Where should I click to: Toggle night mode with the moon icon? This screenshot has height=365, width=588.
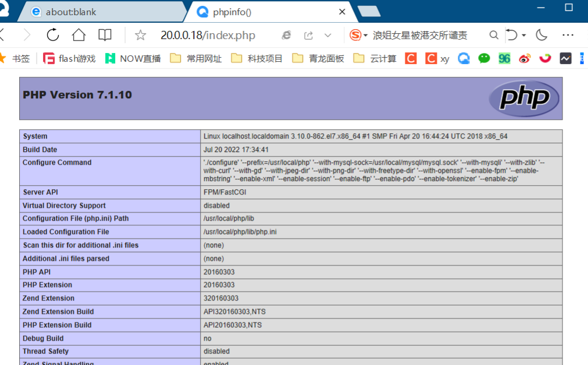(541, 35)
